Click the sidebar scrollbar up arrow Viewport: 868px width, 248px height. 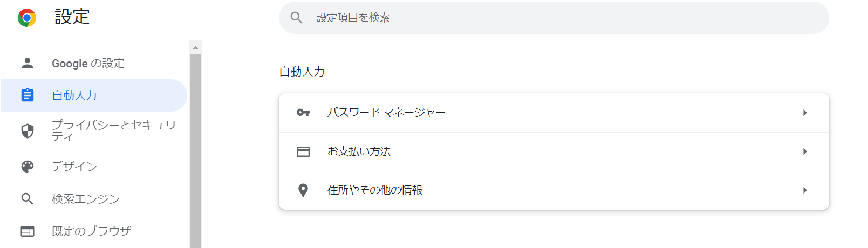[196, 47]
